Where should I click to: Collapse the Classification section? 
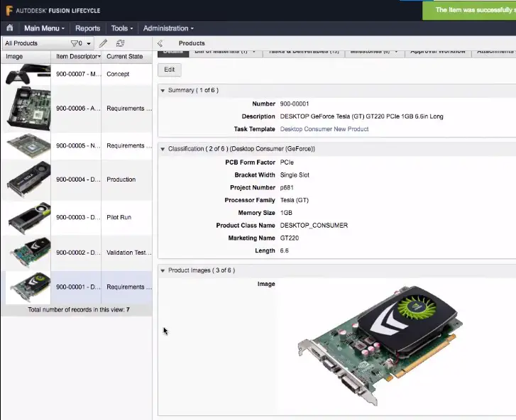(x=163, y=149)
